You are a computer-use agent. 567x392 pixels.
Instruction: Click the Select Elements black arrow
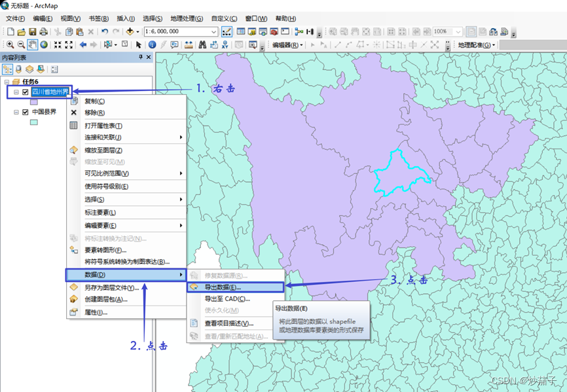coord(138,45)
